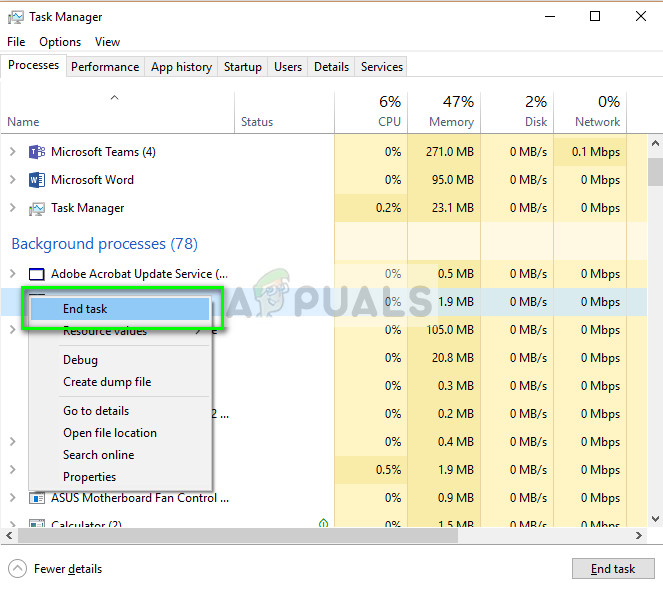This screenshot has height=590, width=663.
Task: Click the 271.0 MB memory cell
Action: 444,151
